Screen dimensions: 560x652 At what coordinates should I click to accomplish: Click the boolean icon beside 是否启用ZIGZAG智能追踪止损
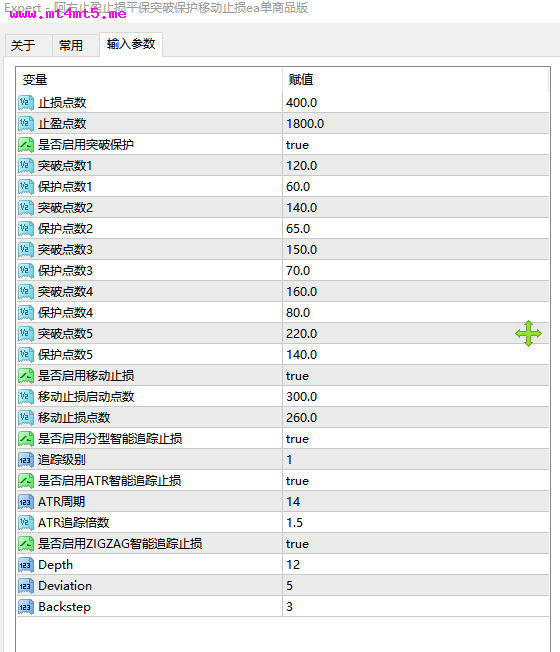coord(25,544)
